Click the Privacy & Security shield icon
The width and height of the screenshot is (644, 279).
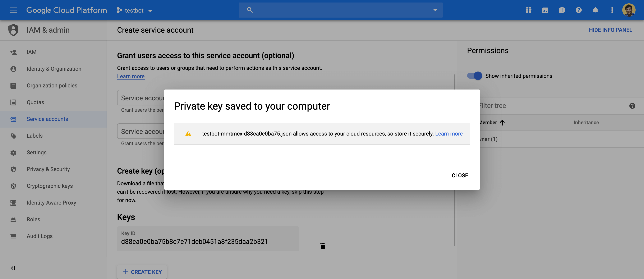13,169
